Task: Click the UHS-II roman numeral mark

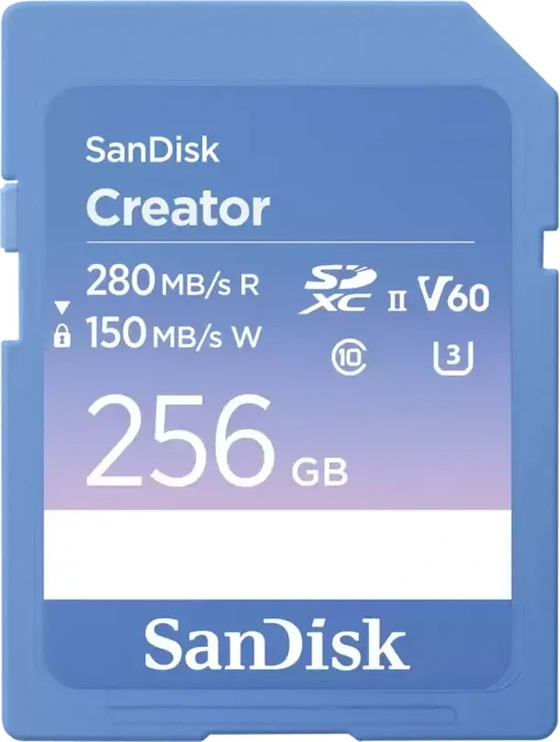Action: tap(396, 302)
